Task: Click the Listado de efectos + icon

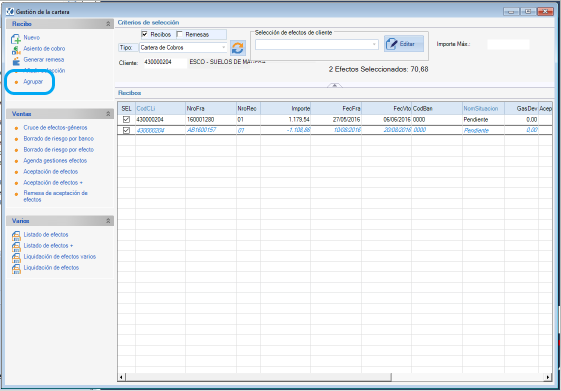Action: [16, 246]
